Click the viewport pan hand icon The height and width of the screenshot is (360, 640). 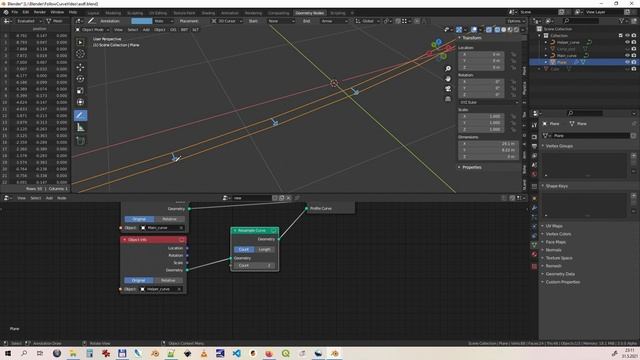pyautogui.click(x=448, y=78)
